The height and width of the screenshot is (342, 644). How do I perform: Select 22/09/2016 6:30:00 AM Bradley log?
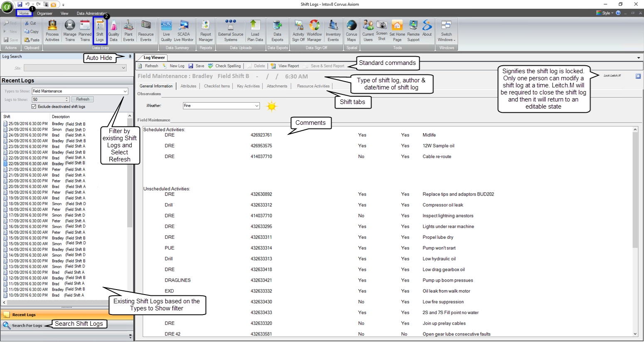(45, 164)
